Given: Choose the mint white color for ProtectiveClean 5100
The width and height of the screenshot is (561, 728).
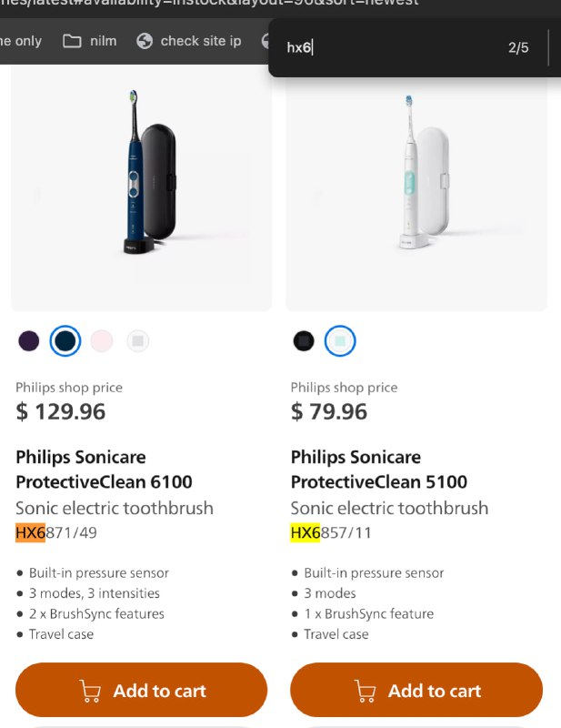Looking at the screenshot, I should click(340, 341).
